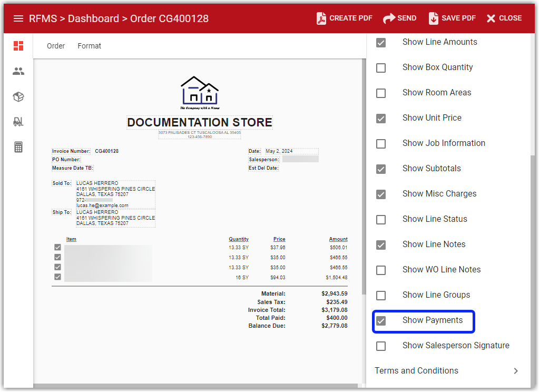539x392 pixels.
Task: Click the Send arrow icon
Action: (389, 18)
